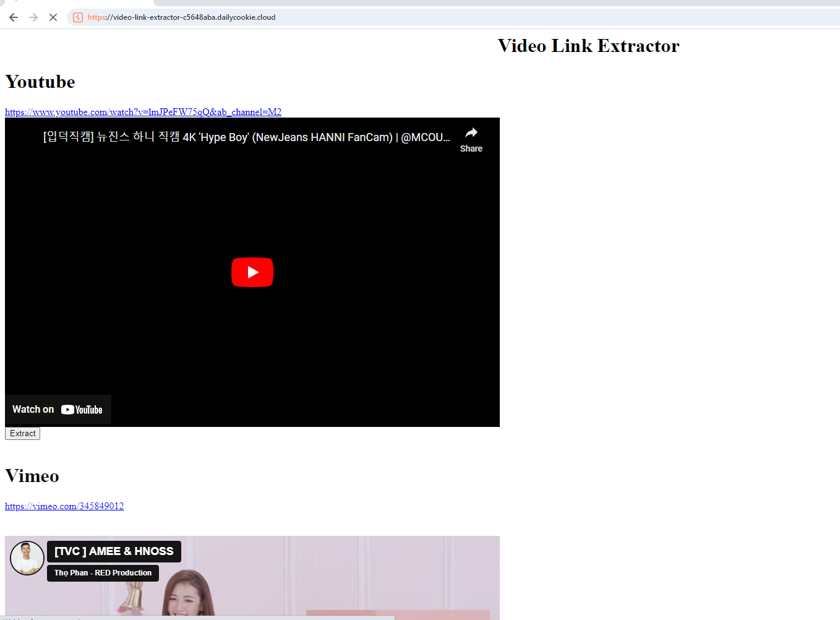
Task: Click the Share arrow on YouTube video
Action: [471, 139]
